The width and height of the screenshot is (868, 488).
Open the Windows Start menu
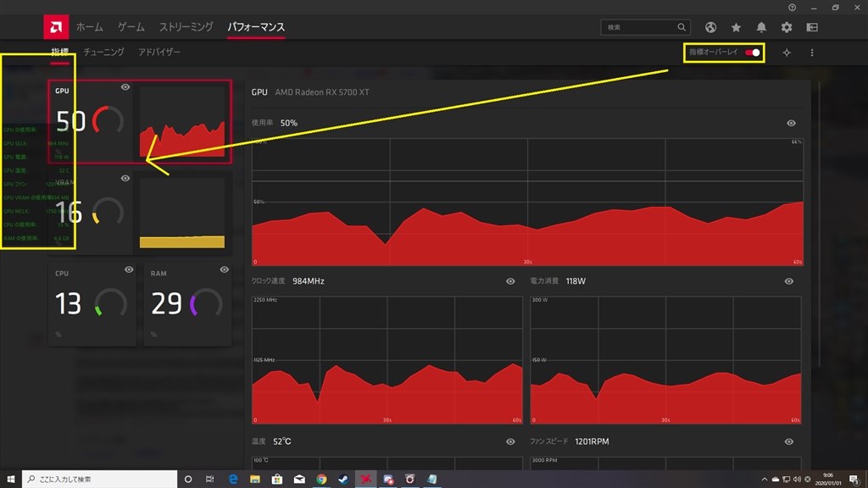click(10, 480)
